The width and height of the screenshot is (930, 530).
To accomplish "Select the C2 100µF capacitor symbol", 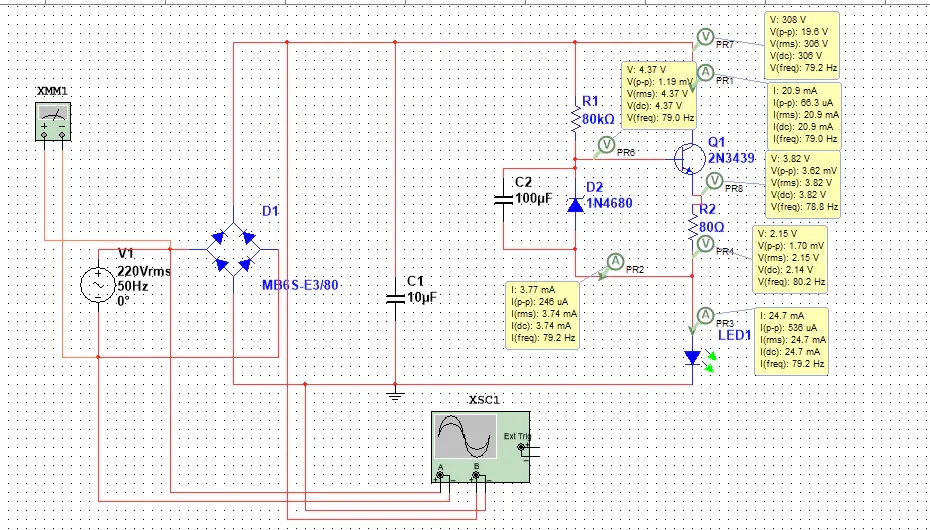I will [503, 200].
